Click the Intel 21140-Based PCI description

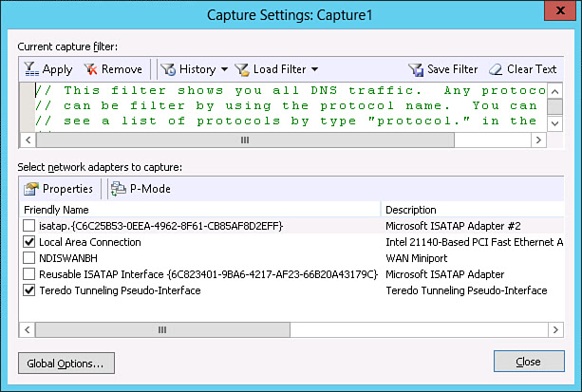coord(475,242)
